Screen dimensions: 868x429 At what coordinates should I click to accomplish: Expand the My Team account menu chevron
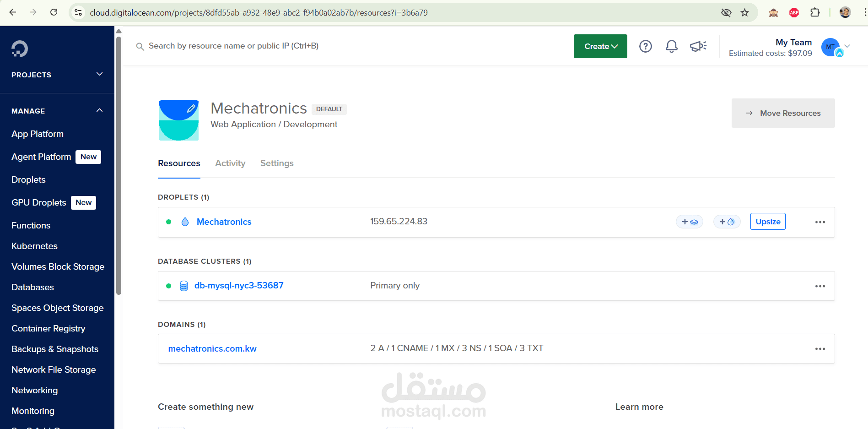pyautogui.click(x=847, y=46)
